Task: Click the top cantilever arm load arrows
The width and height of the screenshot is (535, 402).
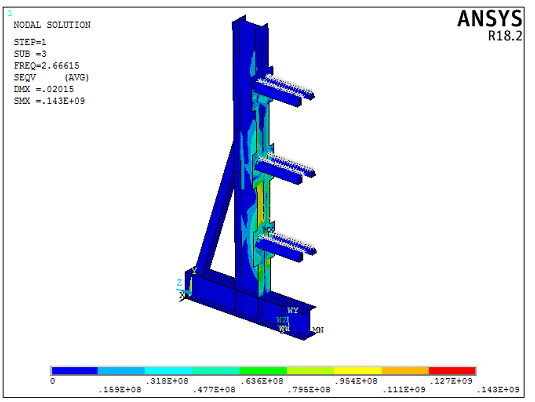Action: click(x=286, y=85)
